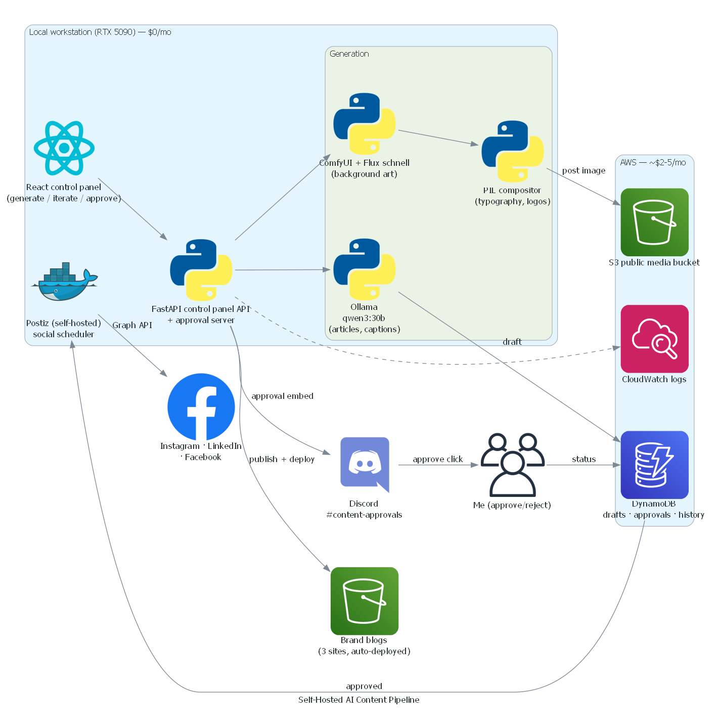Click the Docker whale icon for Postiz
This screenshot has width=719, height=728.
[64, 282]
